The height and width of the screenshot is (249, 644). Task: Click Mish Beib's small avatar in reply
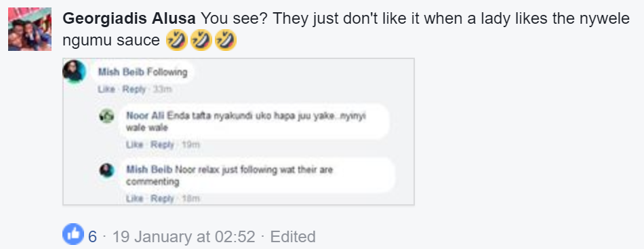[107, 170]
